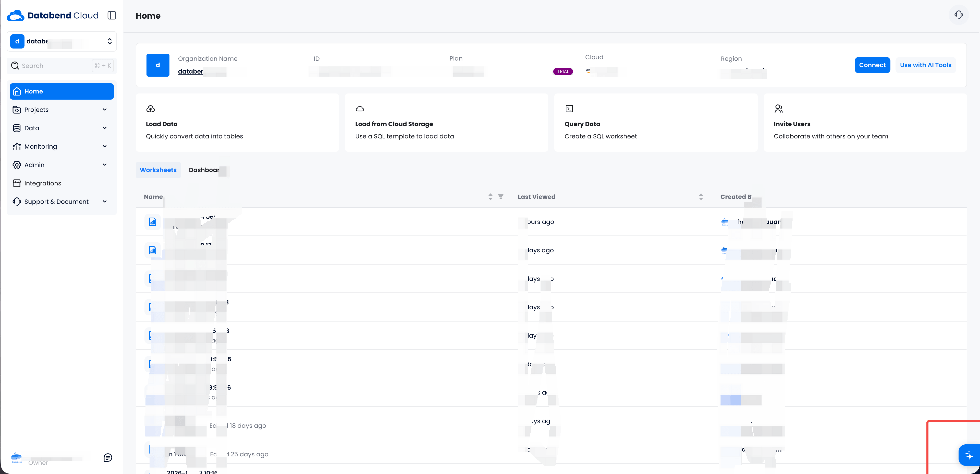Viewport: 980px width, 474px height.
Task: Click the Support & Document headset icon in the sidebar
Action: click(x=17, y=202)
